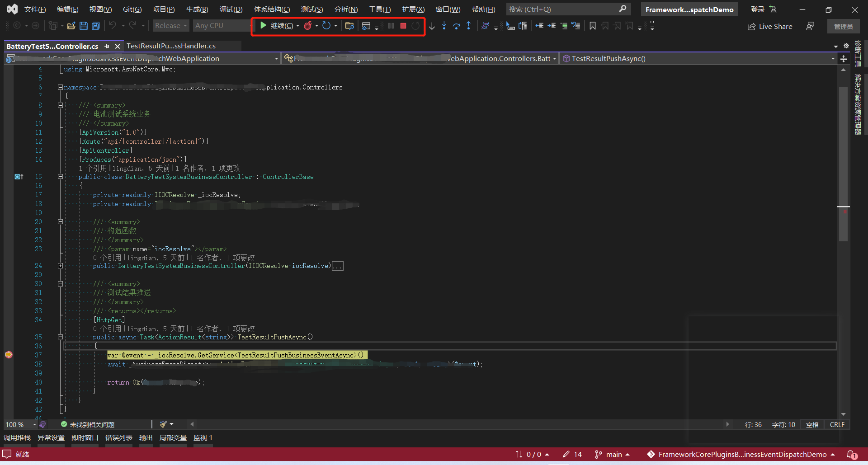The width and height of the screenshot is (868, 465).
Task: Click the pending changes 14 indicator
Action: pos(572,455)
